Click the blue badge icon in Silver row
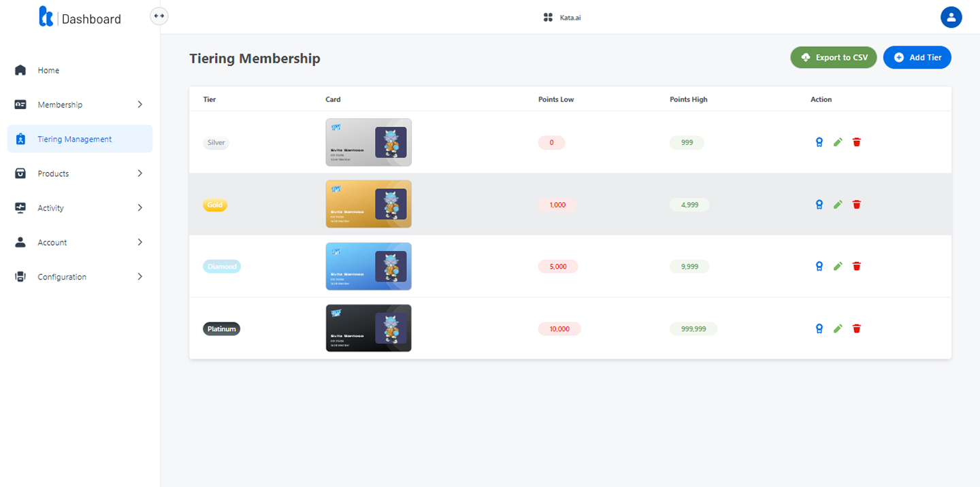Viewport: 980px width, 487px height. (819, 142)
